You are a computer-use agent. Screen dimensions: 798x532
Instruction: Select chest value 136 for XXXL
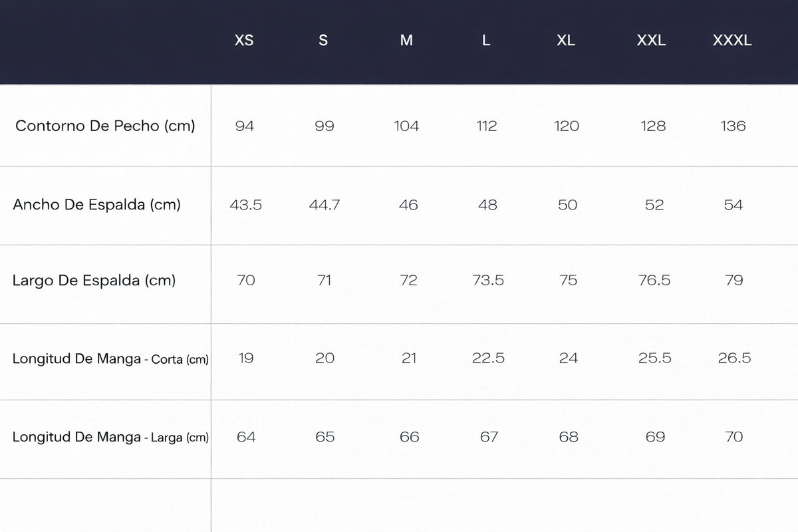[733, 126]
